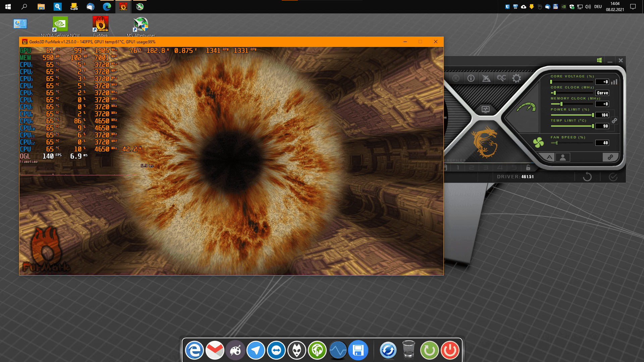Adjust the Temp Limit slider
This screenshot has height=362, width=644.
coord(572,126)
